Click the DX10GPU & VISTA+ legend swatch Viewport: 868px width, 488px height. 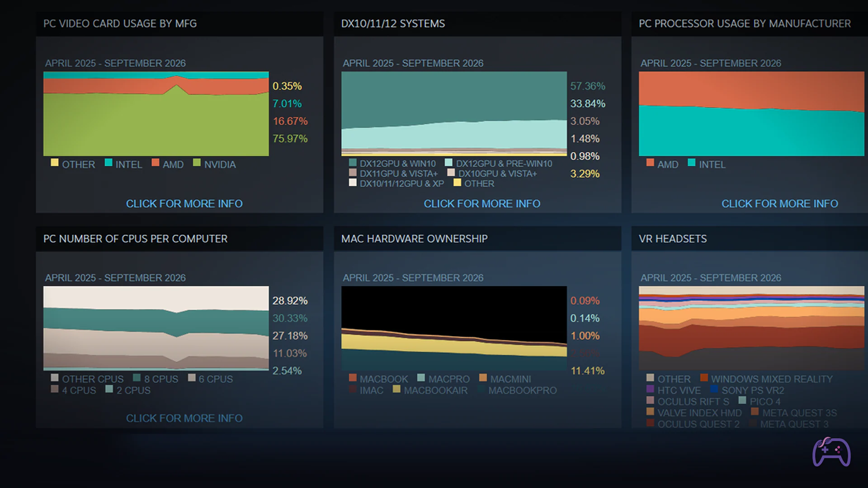pyautogui.click(x=451, y=173)
